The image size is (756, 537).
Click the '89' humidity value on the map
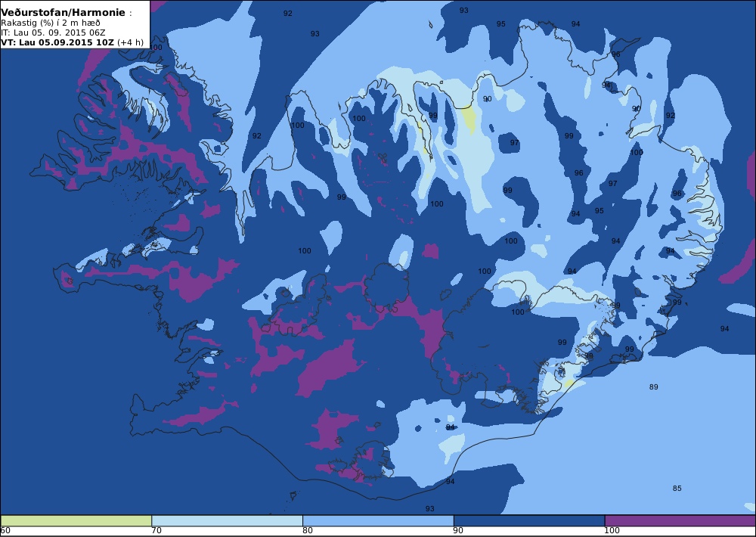click(x=653, y=387)
